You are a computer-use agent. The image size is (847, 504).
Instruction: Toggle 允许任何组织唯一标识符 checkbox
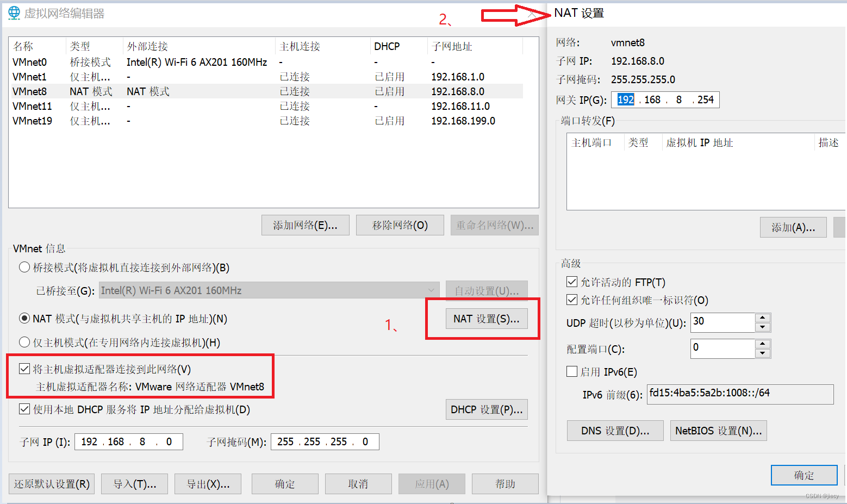[571, 300]
